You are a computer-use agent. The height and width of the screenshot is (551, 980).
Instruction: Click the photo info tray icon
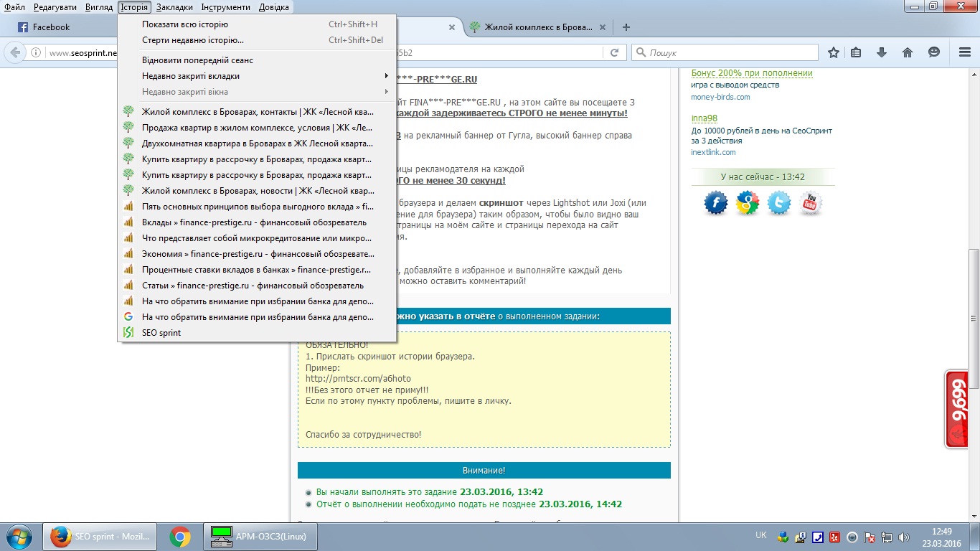[x=801, y=537]
